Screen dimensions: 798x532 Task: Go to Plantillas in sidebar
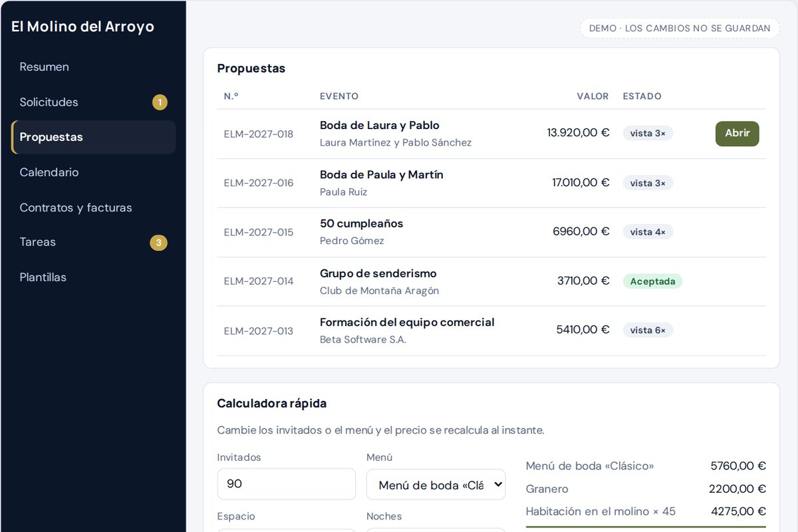(x=94, y=277)
